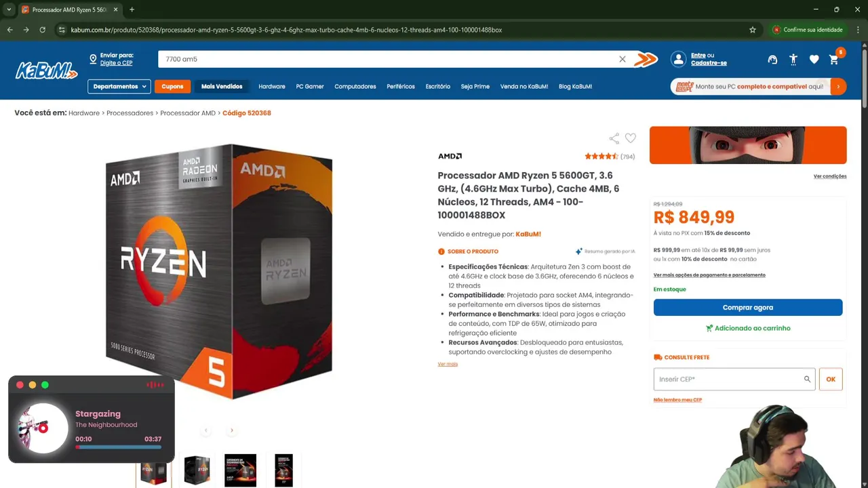Click the customer support headset icon

click(772, 60)
